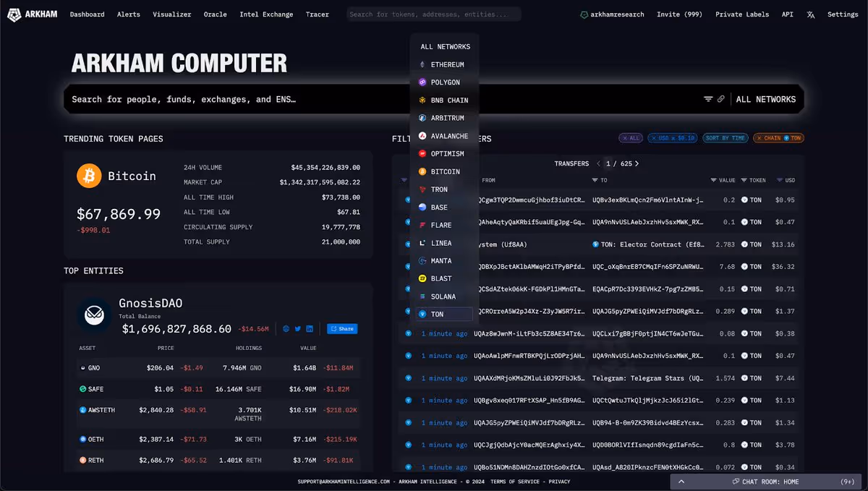868x491 pixels.
Task: Select Solana in network menu
Action: click(445, 296)
